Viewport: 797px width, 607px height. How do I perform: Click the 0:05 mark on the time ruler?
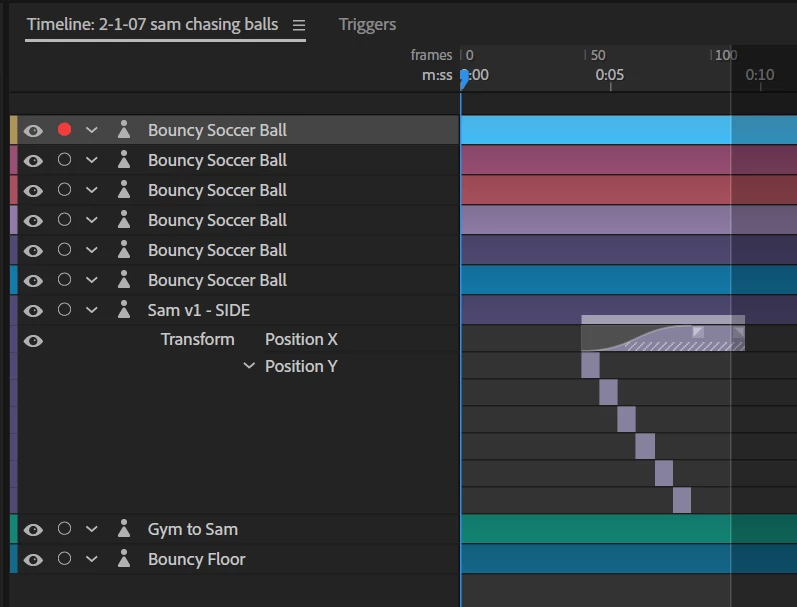(x=609, y=75)
